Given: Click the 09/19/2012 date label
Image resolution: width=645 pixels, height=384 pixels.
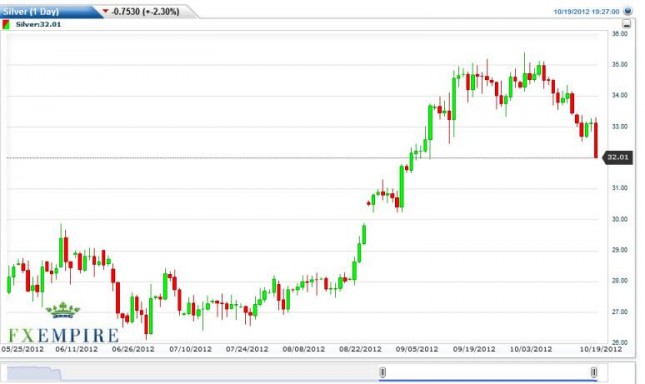Looking at the screenshot, I should coord(474,349).
